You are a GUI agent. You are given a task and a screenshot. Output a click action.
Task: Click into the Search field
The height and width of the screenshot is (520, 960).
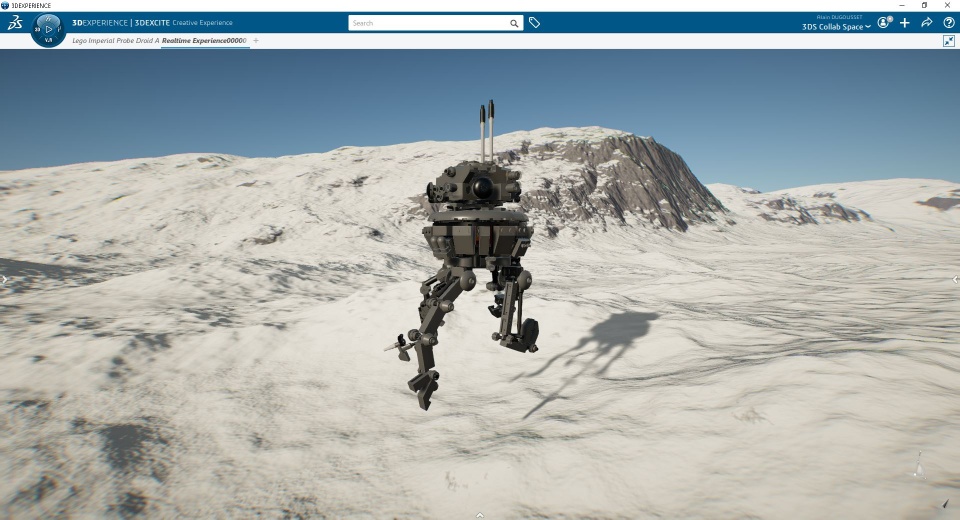(x=428, y=23)
